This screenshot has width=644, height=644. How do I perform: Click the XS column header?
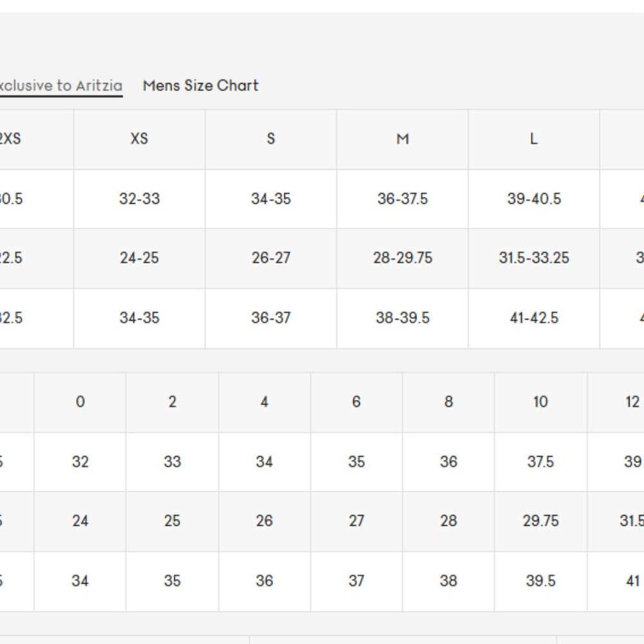click(139, 139)
